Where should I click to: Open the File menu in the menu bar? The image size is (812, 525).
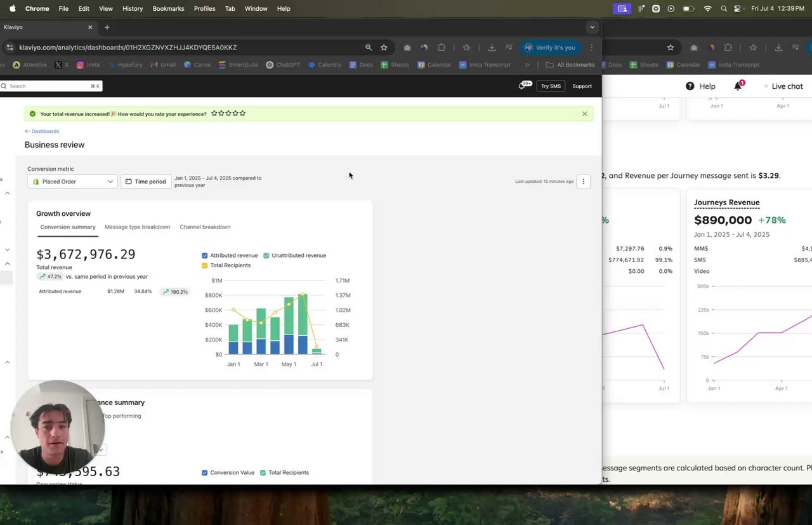(x=63, y=8)
